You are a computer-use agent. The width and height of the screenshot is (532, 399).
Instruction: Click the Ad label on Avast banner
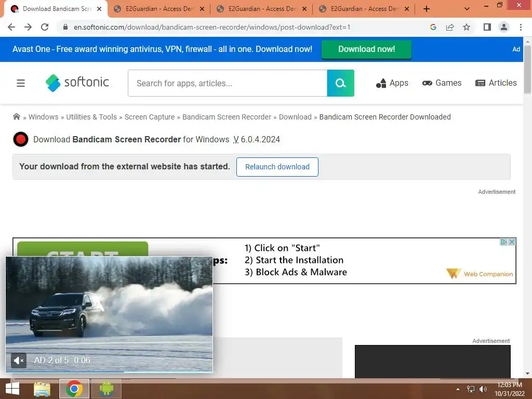[516, 49]
